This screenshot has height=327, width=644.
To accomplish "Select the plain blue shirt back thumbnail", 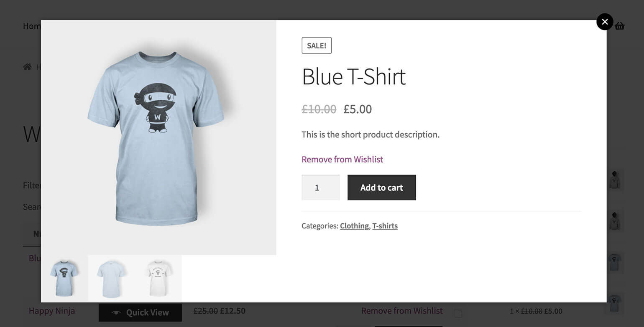I will [111, 278].
